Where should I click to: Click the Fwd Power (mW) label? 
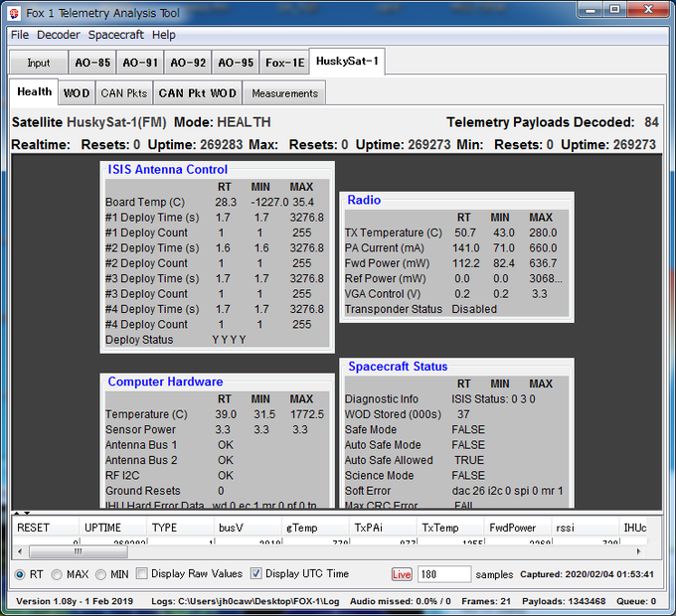[x=387, y=263]
